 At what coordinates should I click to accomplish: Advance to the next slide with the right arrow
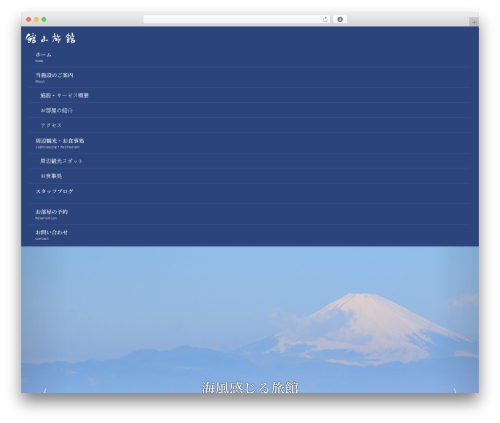(455, 391)
